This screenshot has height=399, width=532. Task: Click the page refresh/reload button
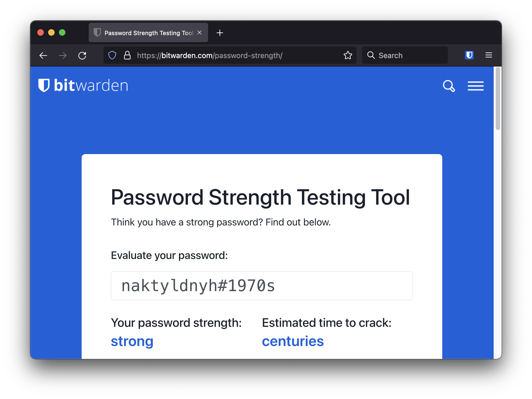pyautogui.click(x=82, y=55)
